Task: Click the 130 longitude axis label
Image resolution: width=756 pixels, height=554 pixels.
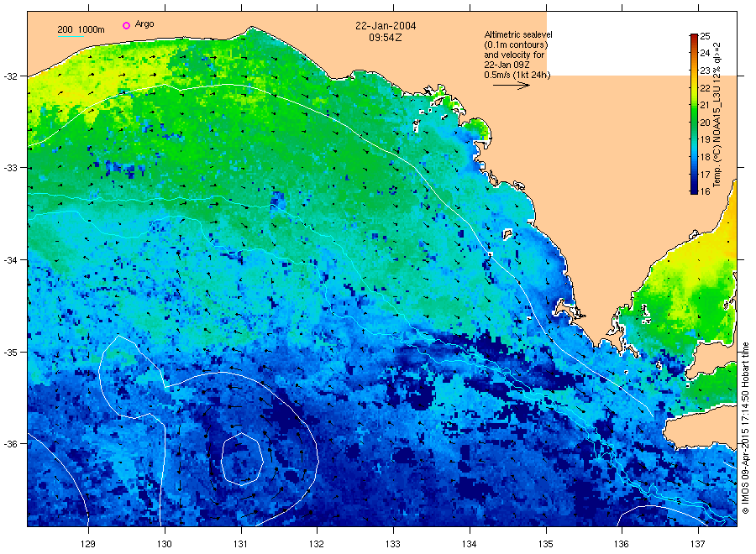Action: 165,545
